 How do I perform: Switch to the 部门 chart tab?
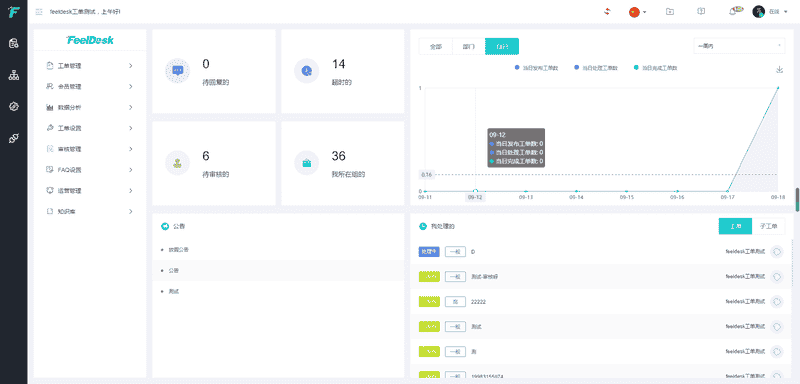(x=468, y=46)
